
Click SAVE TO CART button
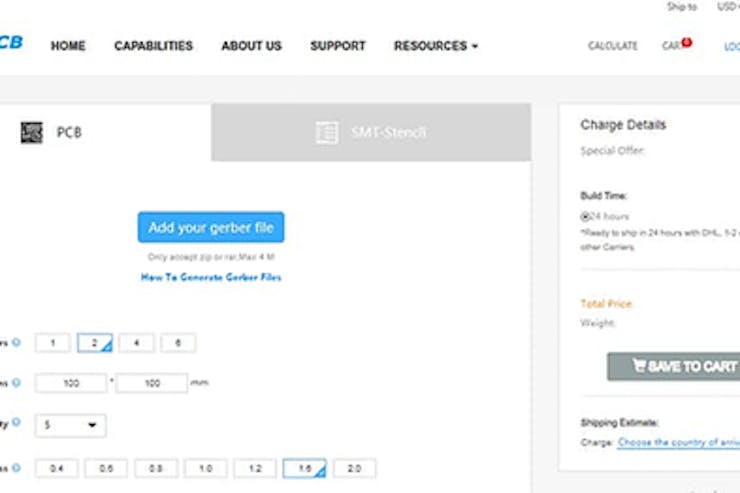[x=673, y=366]
